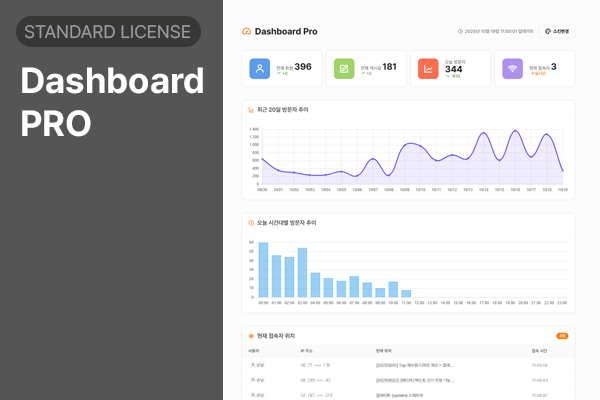Click the 10/16 peak on visitor line chart
Image resolution: width=600 pixels, height=400 pixels.
515,132
